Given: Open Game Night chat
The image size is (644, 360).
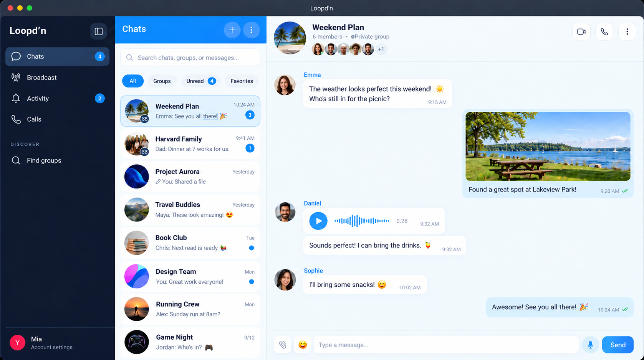Looking at the screenshot, I should pyautogui.click(x=190, y=342).
